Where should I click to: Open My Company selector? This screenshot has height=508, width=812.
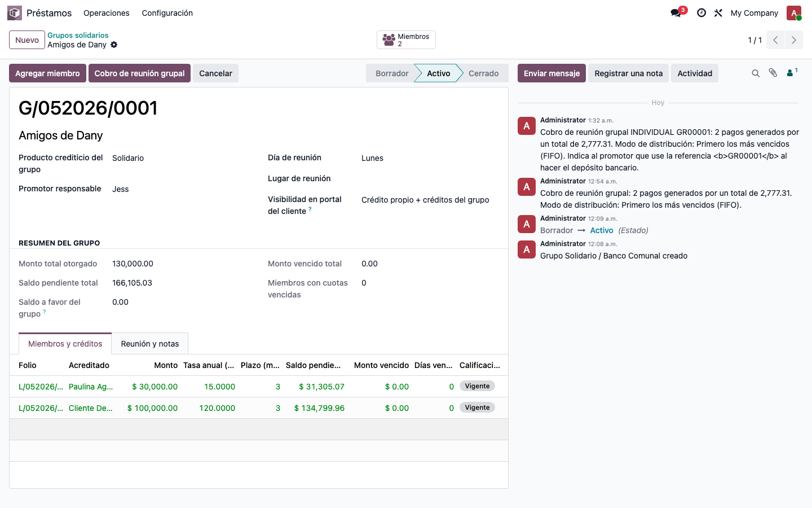click(754, 13)
